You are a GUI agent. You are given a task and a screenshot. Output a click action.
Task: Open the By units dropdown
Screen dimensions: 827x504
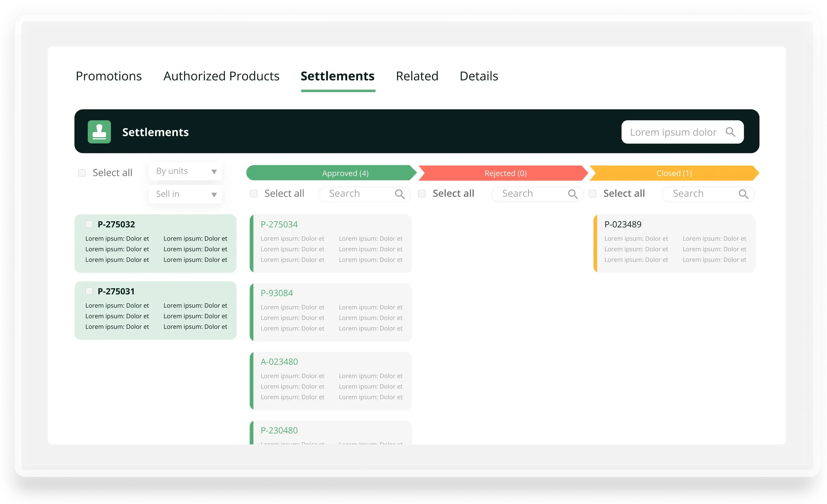click(x=185, y=171)
